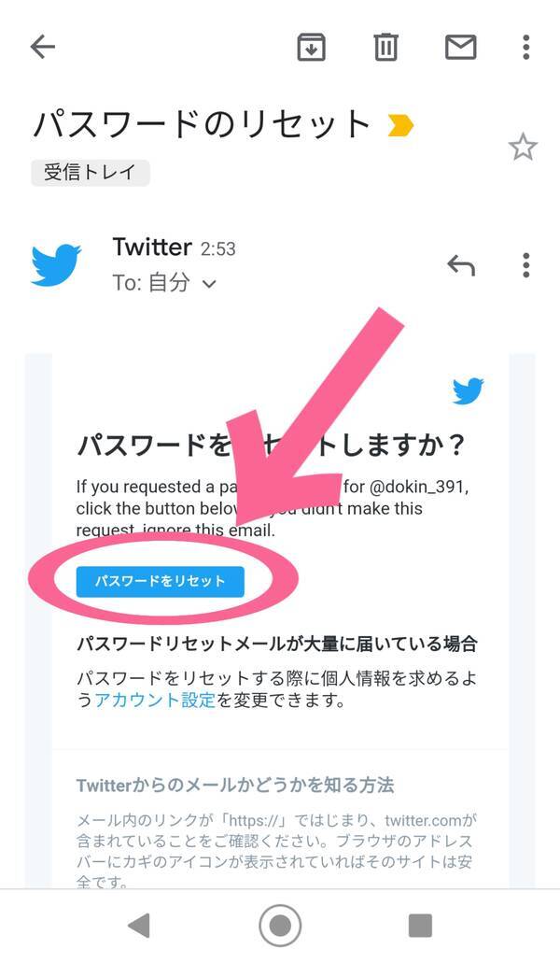Tap the Android home circle button
This screenshot has width=560, height=963.
pos(280,925)
